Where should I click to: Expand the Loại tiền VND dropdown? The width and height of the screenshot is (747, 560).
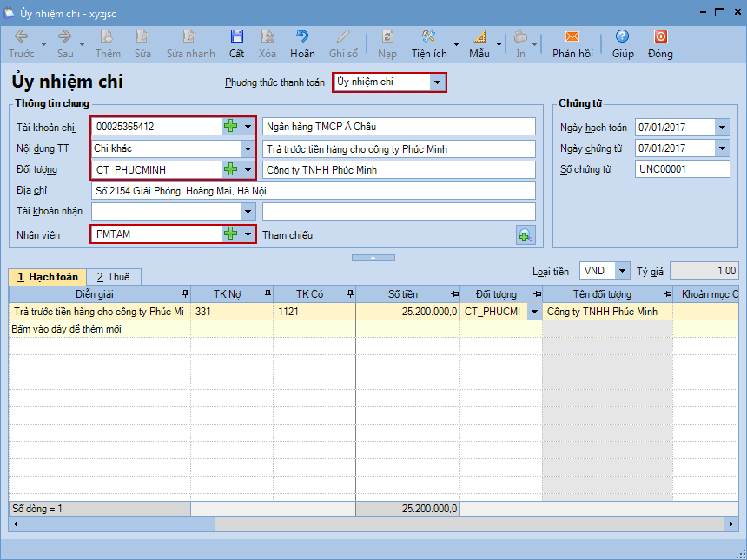[x=623, y=271]
